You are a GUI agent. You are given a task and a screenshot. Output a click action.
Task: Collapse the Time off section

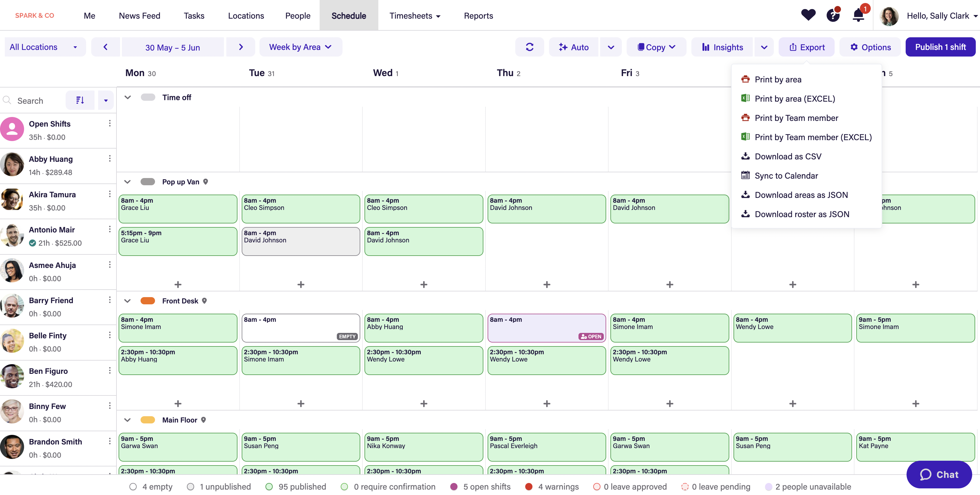tap(127, 97)
